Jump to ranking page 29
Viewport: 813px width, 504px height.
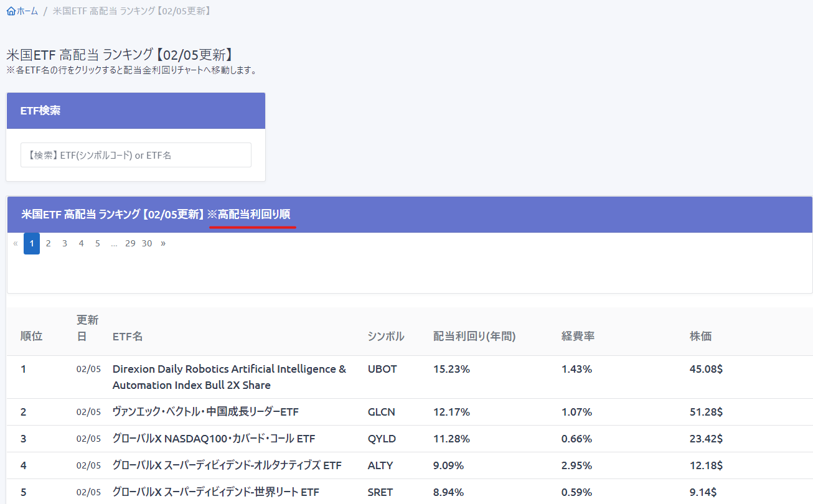tap(130, 243)
